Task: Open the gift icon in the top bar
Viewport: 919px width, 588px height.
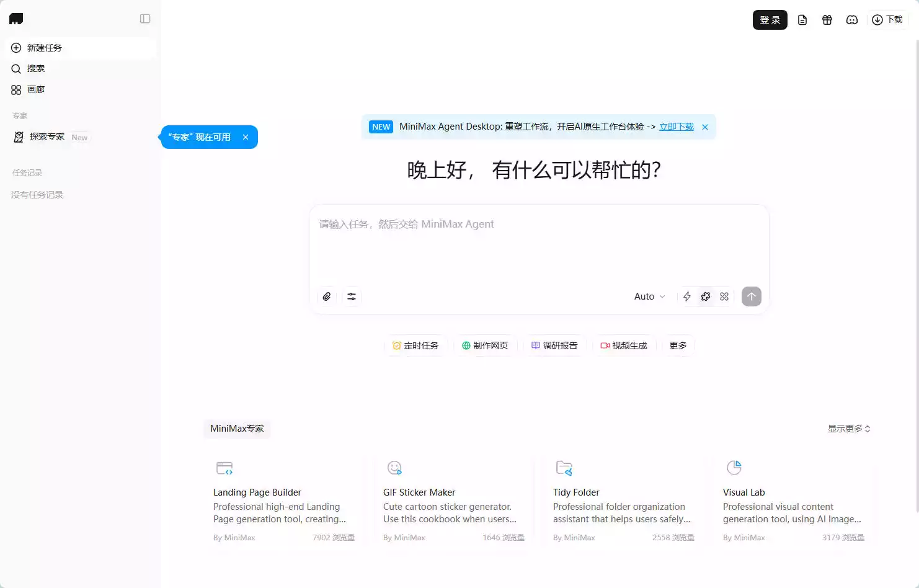Action: click(x=827, y=20)
